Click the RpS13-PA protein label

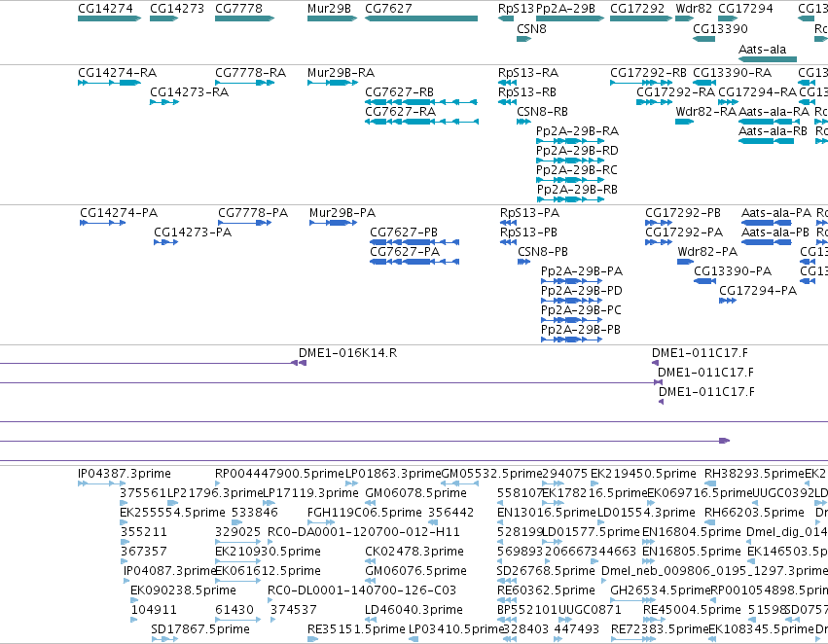tap(529, 213)
